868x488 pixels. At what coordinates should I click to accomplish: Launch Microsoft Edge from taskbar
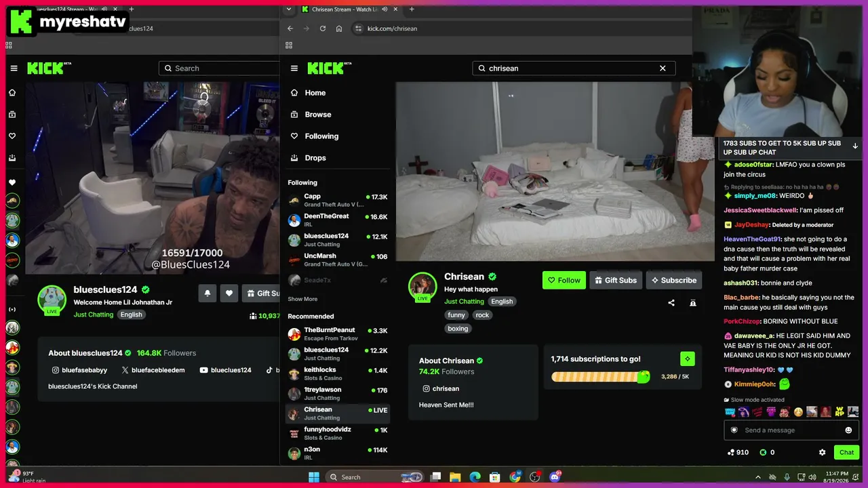(x=475, y=477)
